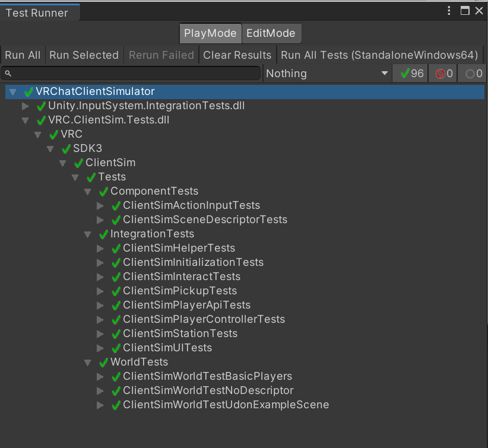The height and width of the screenshot is (448, 488).
Task: Click green checkmark next to WorldTests
Action: (104, 362)
